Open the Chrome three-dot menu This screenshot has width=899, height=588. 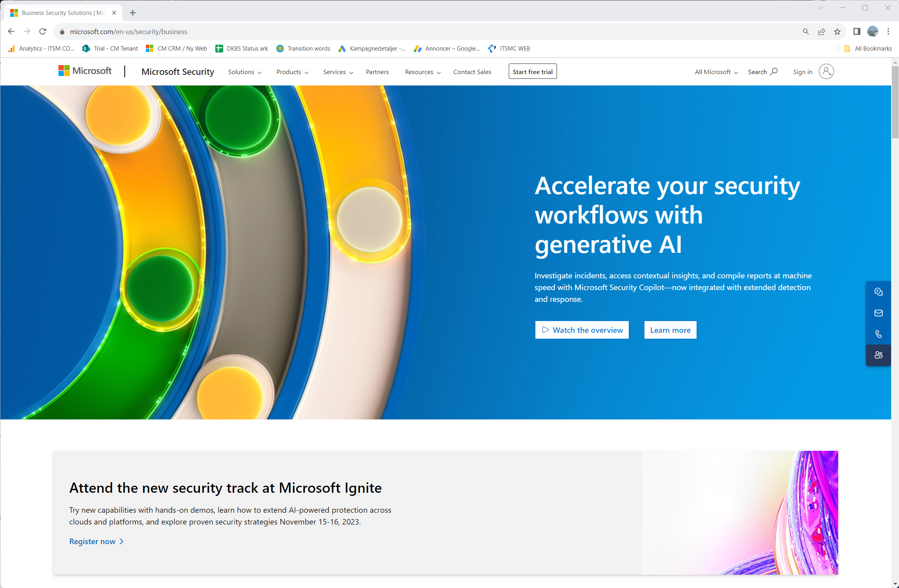click(888, 32)
